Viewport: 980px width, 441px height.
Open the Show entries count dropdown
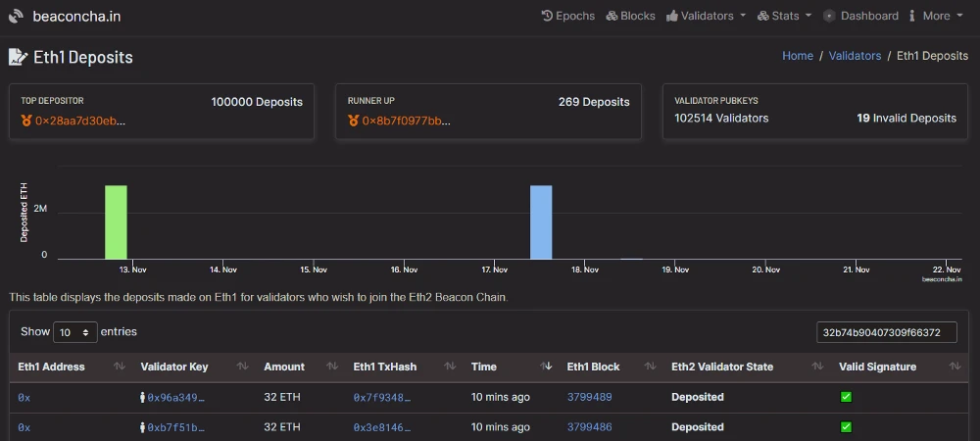pyautogui.click(x=75, y=332)
